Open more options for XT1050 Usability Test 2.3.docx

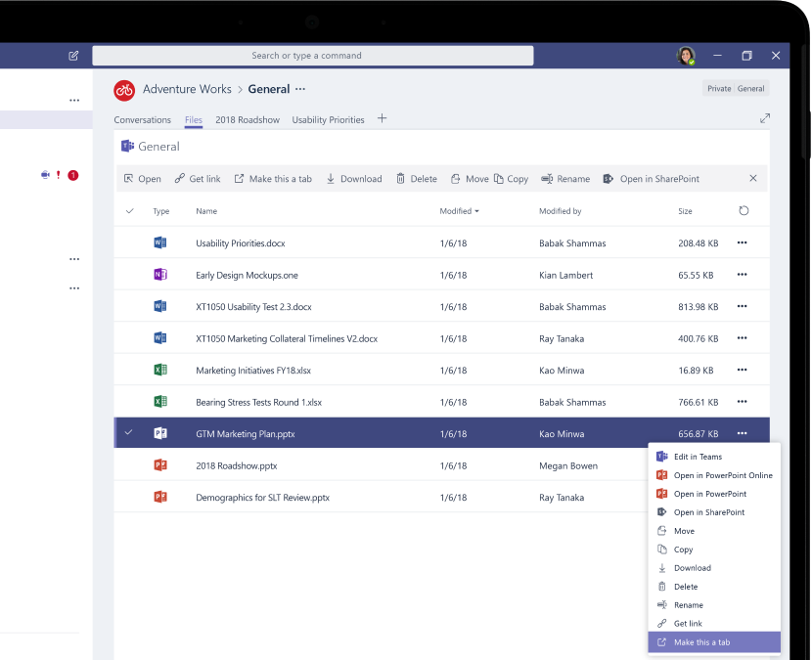[x=743, y=306]
